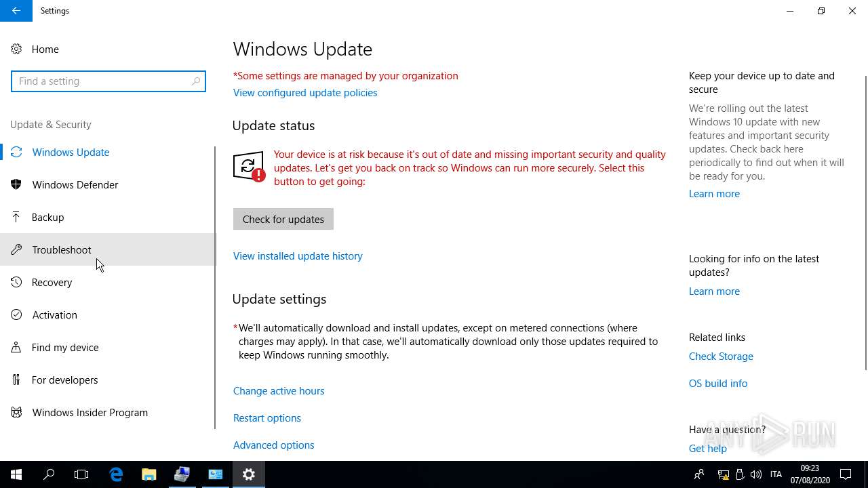This screenshot has width=868, height=488.
Task: Click the Backup upload arrow icon
Action: (x=16, y=217)
